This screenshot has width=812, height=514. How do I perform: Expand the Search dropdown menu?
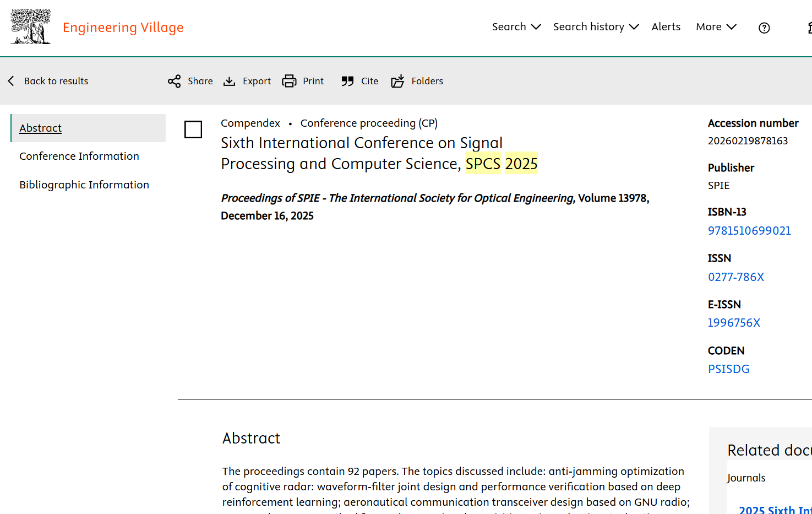pos(516,27)
